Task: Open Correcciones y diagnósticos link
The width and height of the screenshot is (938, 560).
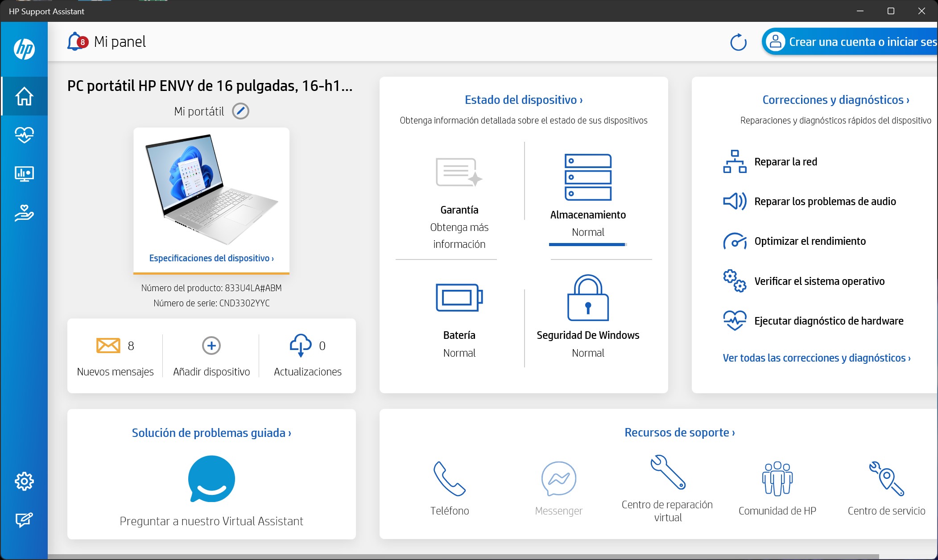Action: 835,100
